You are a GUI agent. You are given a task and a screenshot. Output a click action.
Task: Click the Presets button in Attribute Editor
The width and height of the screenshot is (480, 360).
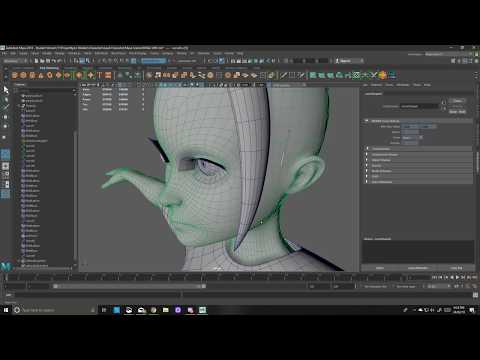click(x=457, y=106)
